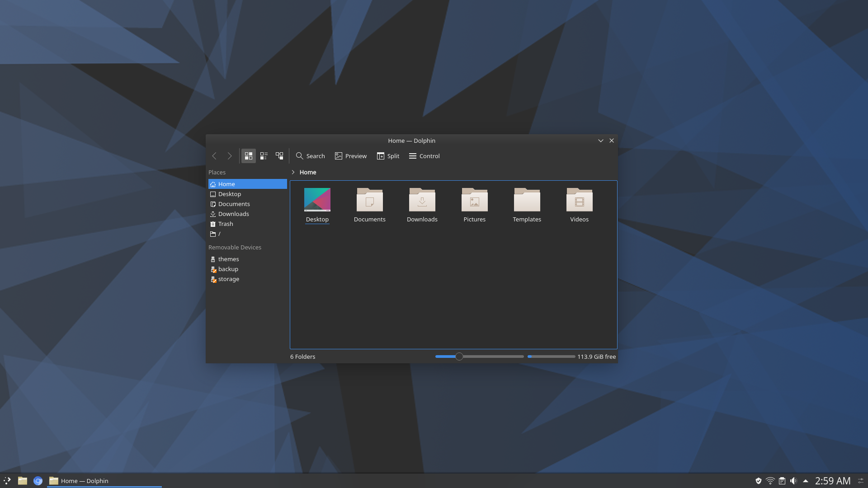This screenshot has height=488, width=868.
Task: Click the Places section header
Action: [217, 172]
